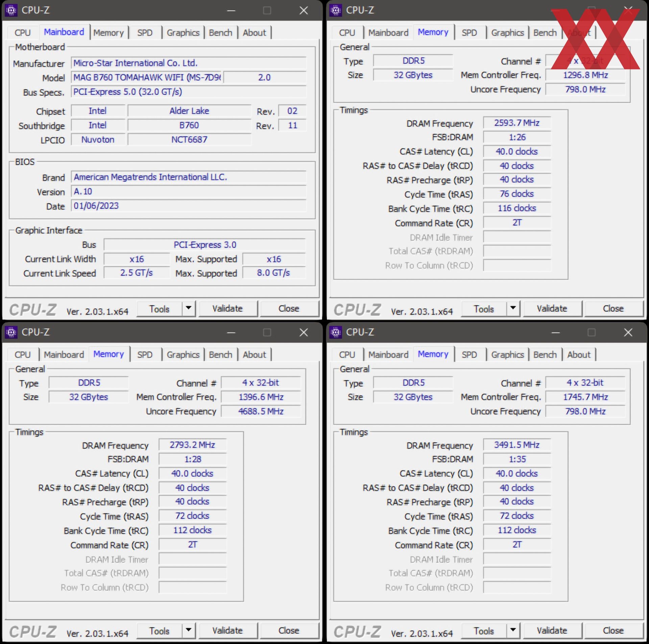Click the Tools button in the 2593.7 MHz window
The width and height of the screenshot is (649, 644).
point(484,309)
